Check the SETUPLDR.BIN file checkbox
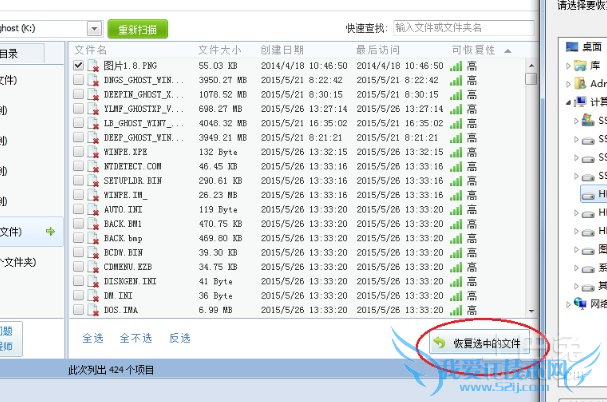 (78, 180)
